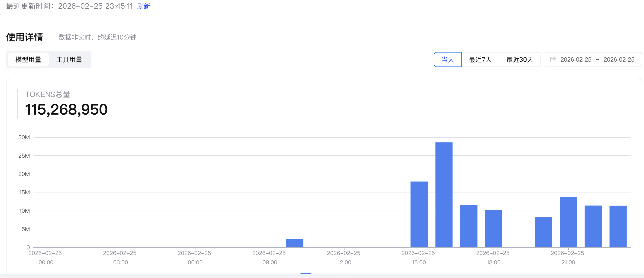Click the 刷新 refresh link
644x278 pixels.
point(143,6)
